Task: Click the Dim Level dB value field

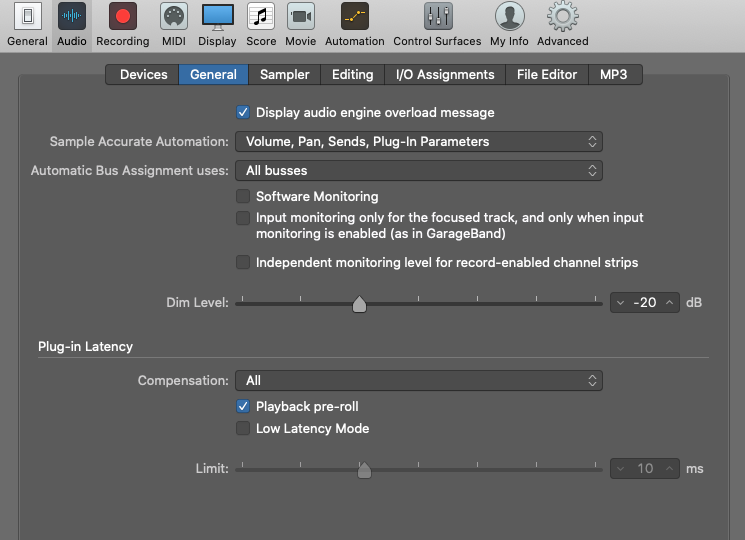Action: 645,303
